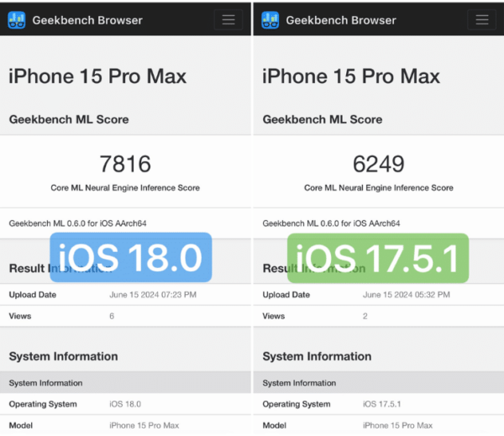Click the left Geekbench Browser title link
Image resolution: width=504 pixels, height=436 pixels.
pyautogui.click(x=87, y=20)
